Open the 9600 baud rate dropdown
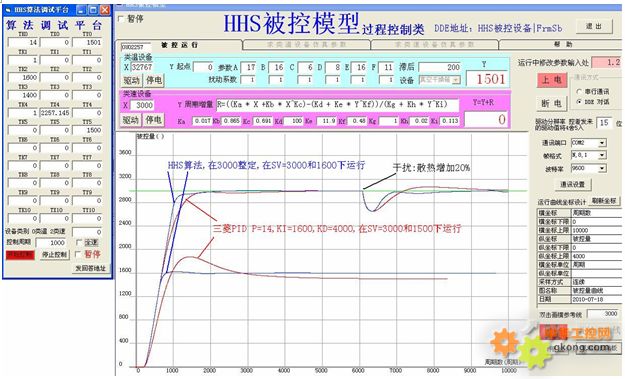Screen dimensions: 625x379 (x=602, y=168)
